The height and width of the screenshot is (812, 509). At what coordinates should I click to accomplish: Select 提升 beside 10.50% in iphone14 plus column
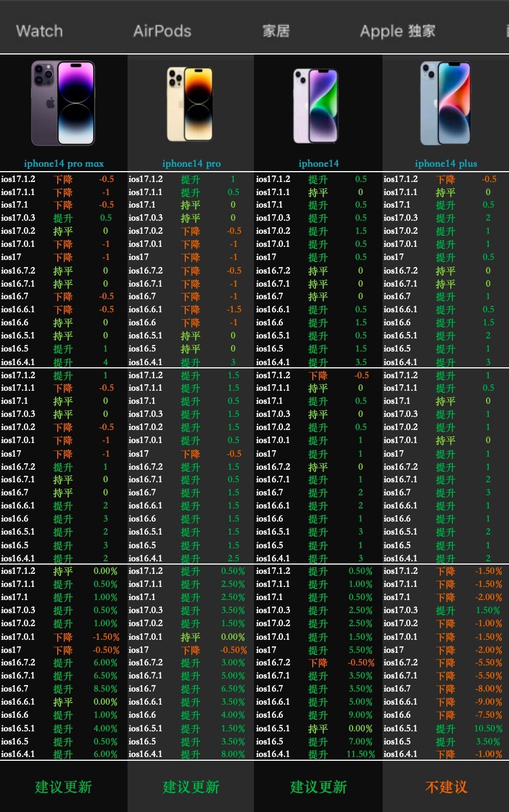[445, 729]
